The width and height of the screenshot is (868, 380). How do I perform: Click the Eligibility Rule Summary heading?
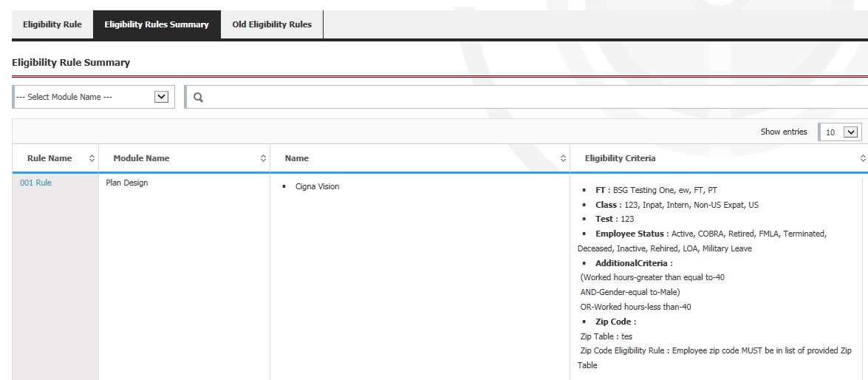(x=71, y=63)
